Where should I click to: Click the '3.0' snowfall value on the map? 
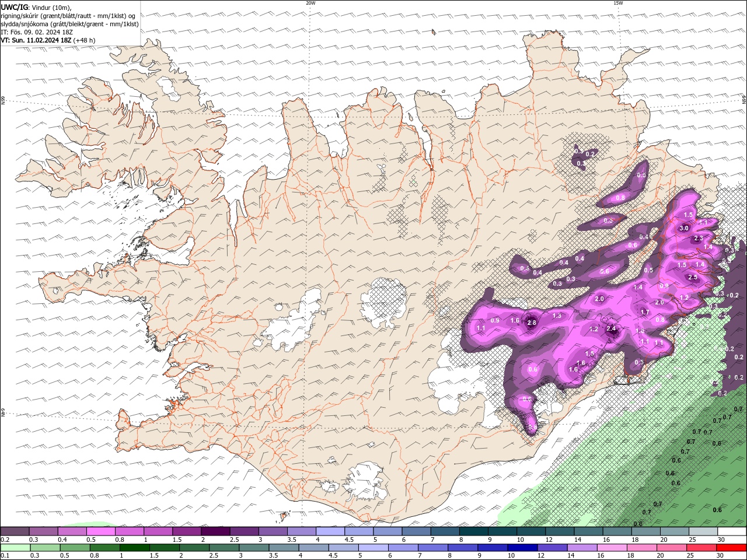pyautogui.click(x=685, y=228)
